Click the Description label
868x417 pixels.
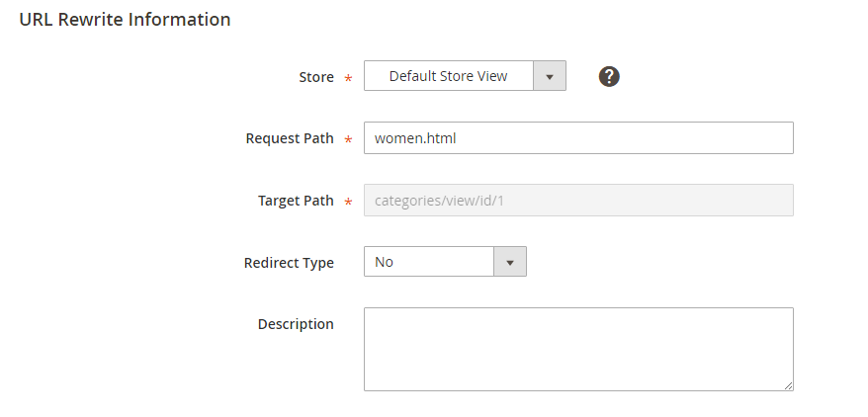296,324
